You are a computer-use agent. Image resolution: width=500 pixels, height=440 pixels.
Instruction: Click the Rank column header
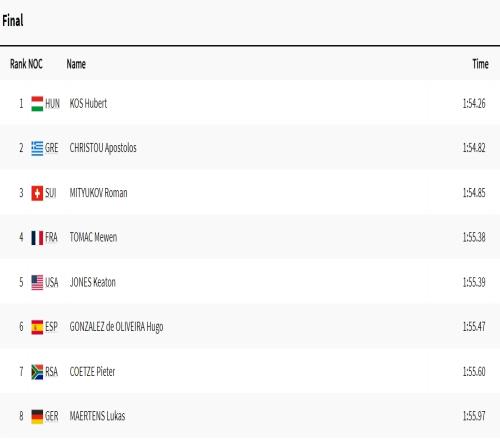click(18, 64)
